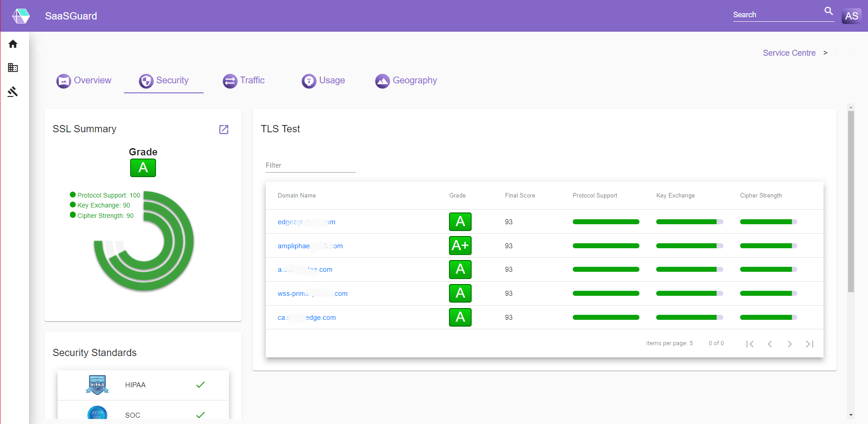Open the domain link ending in edge.com
The height and width of the screenshot is (424, 868).
coord(307,318)
